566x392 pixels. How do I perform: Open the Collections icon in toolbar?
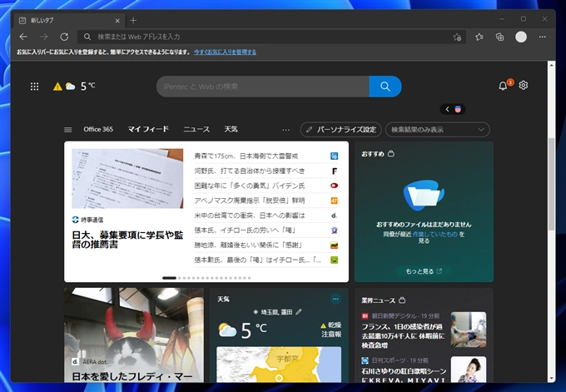click(x=499, y=37)
